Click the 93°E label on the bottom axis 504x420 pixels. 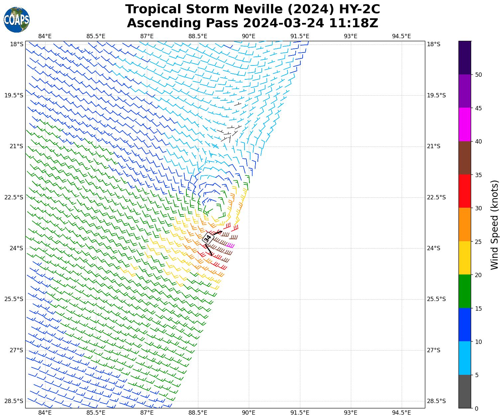(351, 413)
